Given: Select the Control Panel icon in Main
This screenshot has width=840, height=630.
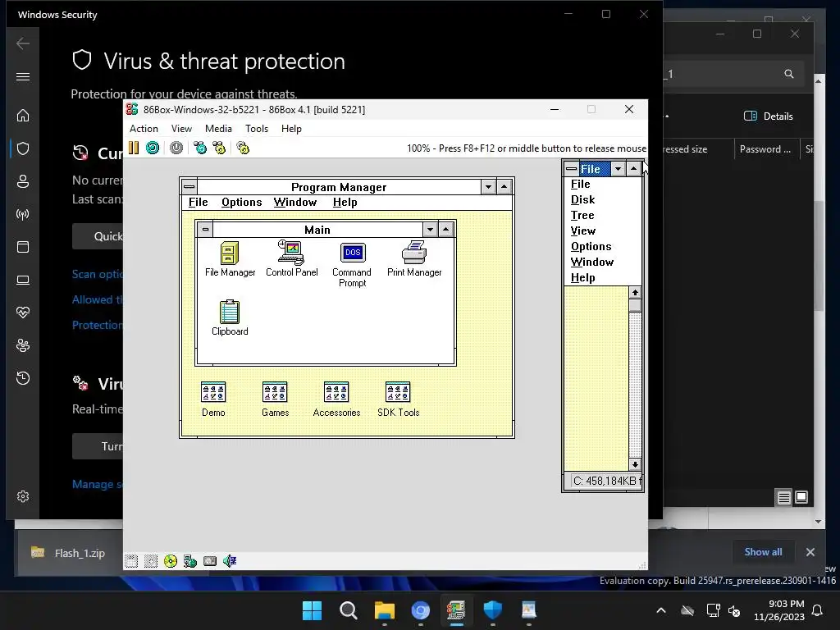Looking at the screenshot, I should pos(291,258).
